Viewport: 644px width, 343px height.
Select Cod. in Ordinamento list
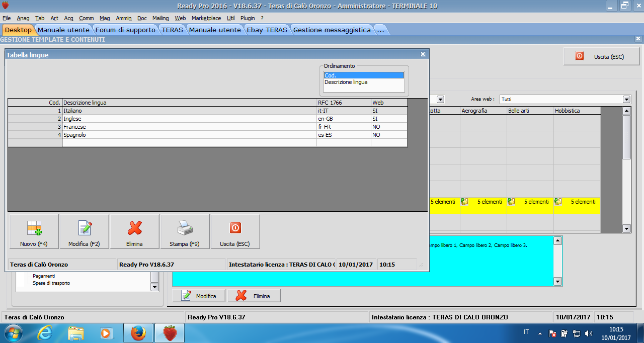364,75
